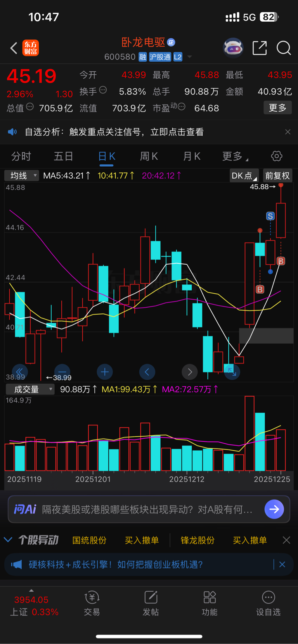
Task: Tap the 10:41.77 moving average label
Action: pyautogui.click(x=116, y=176)
